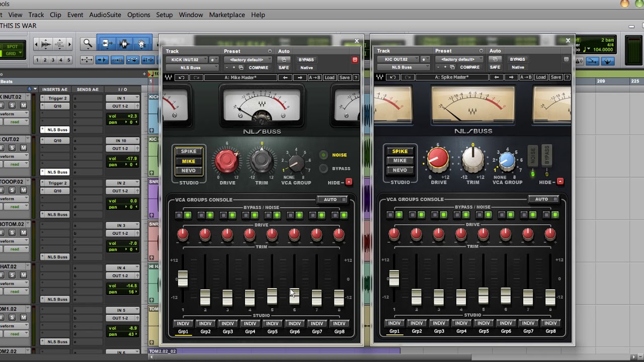Open the Marketplace menu
The height and width of the screenshot is (362, 644).
click(x=227, y=15)
